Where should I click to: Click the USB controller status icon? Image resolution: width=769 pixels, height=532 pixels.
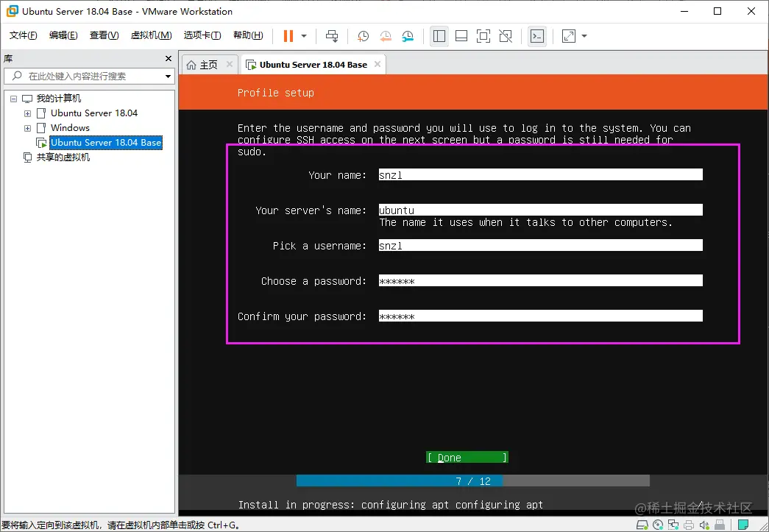click(720, 525)
